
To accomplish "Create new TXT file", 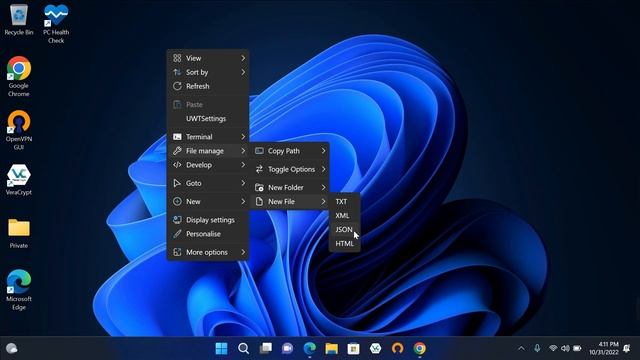I will [344, 201].
